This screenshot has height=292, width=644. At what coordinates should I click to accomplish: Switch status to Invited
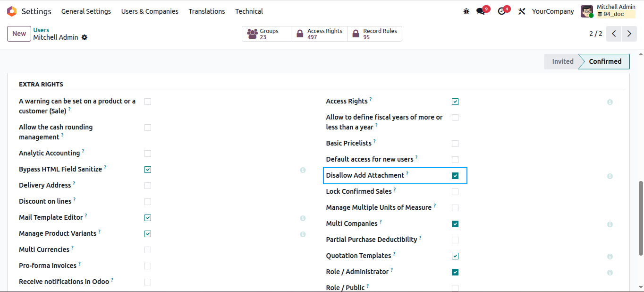pyautogui.click(x=562, y=61)
